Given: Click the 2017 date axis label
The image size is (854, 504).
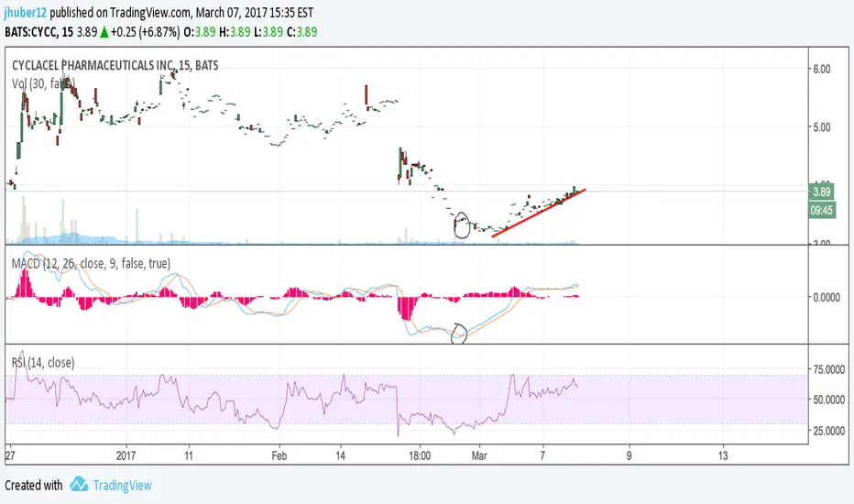Looking at the screenshot, I should 126,455.
